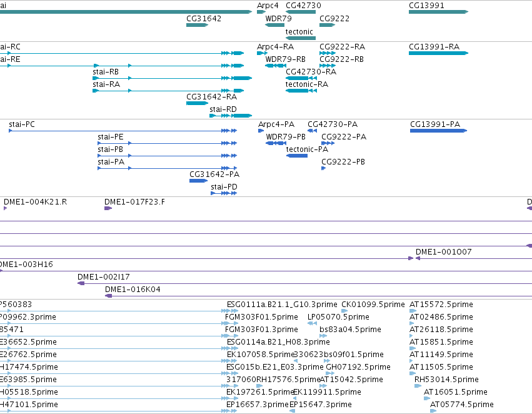Click the CG9222-RB transcript label
The image size is (532, 414).
click(x=342, y=59)
